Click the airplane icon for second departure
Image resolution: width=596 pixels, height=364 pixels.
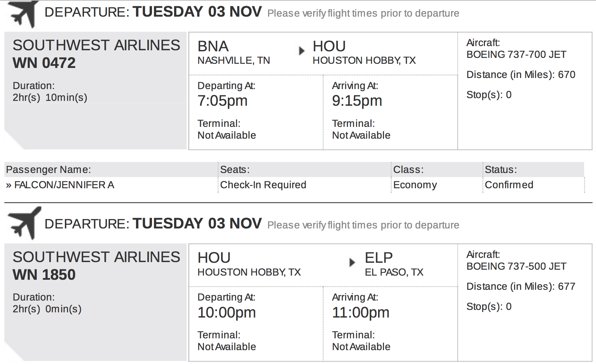(x=24, y=223)
